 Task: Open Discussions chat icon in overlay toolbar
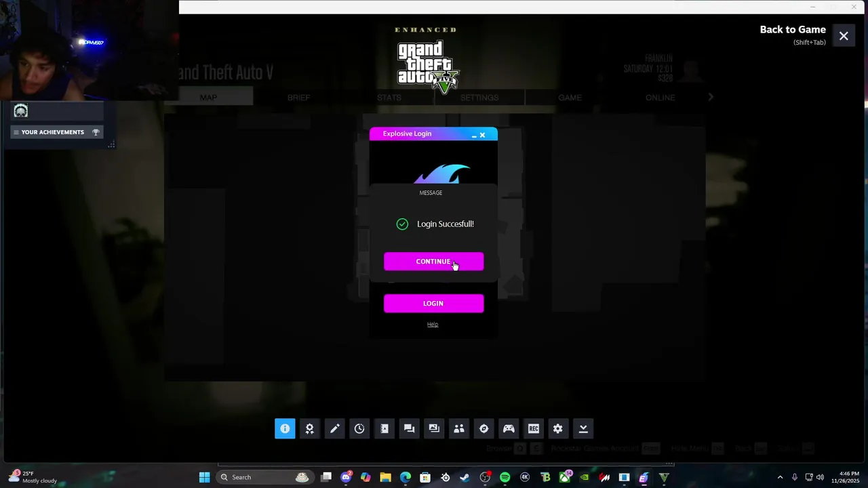point(409,428)
